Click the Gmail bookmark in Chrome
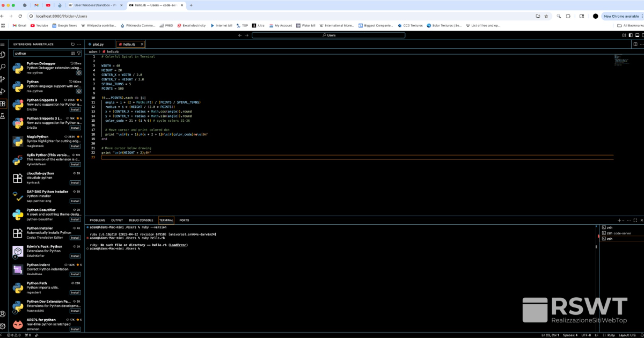Viewport: 644px width, 338px height. [19, 25]
